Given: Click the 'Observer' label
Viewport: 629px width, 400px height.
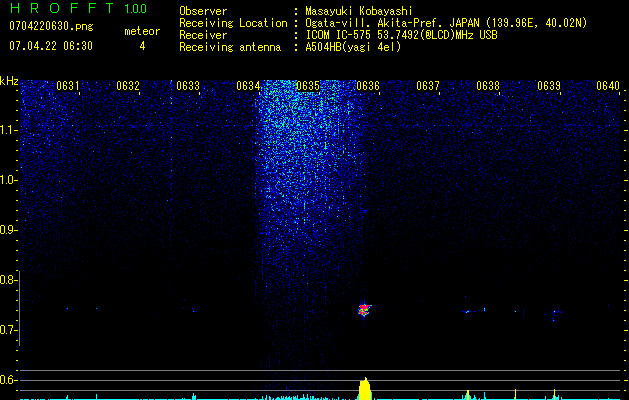Looking at the screenshot, I should (203, 11).
